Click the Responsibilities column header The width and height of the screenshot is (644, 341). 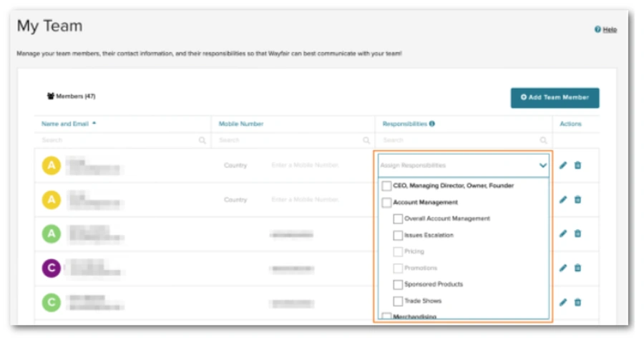coord(404,124)
